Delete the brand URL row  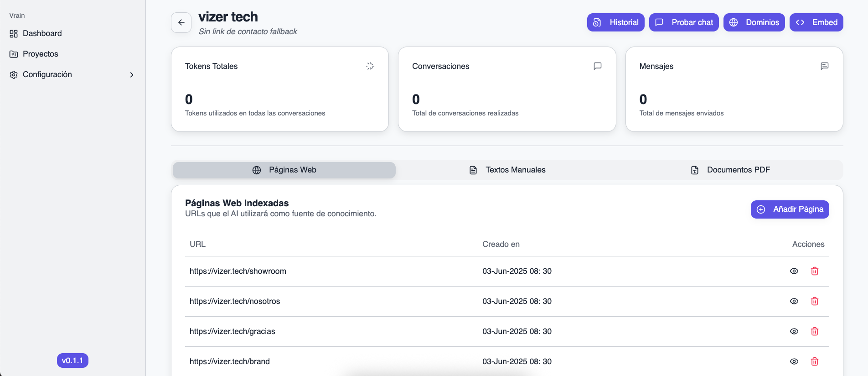[815, 361]
